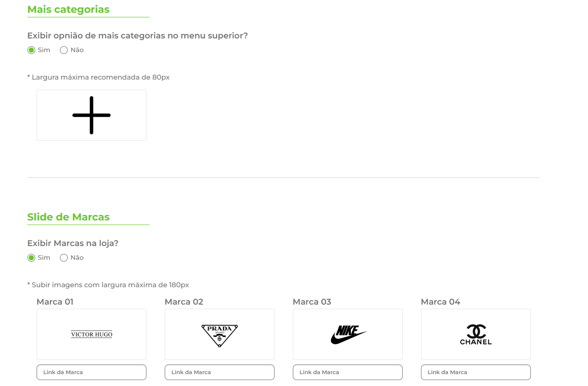Click the Nike swoosh logo image
Screen dimensions: 588x386
348,335
